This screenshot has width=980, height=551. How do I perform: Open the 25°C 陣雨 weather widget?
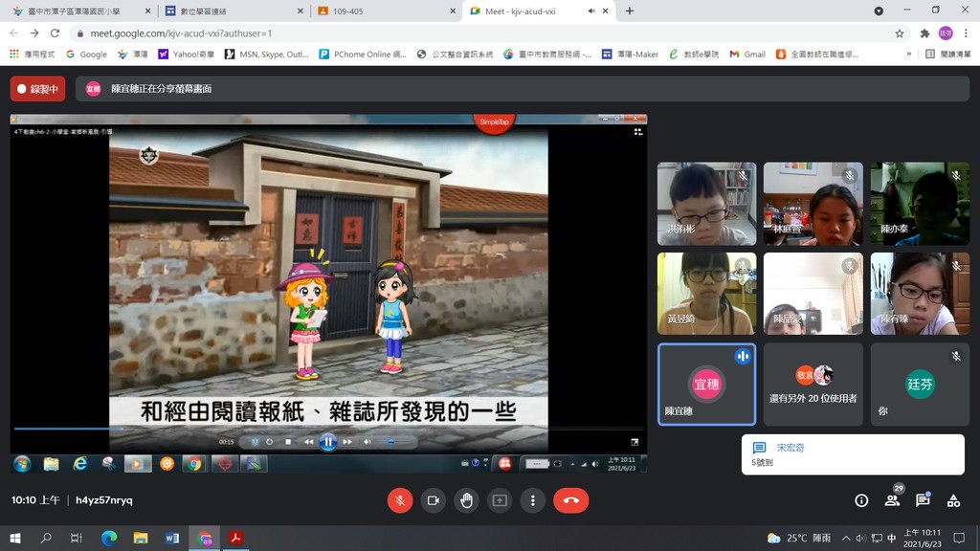click(799, 538)
